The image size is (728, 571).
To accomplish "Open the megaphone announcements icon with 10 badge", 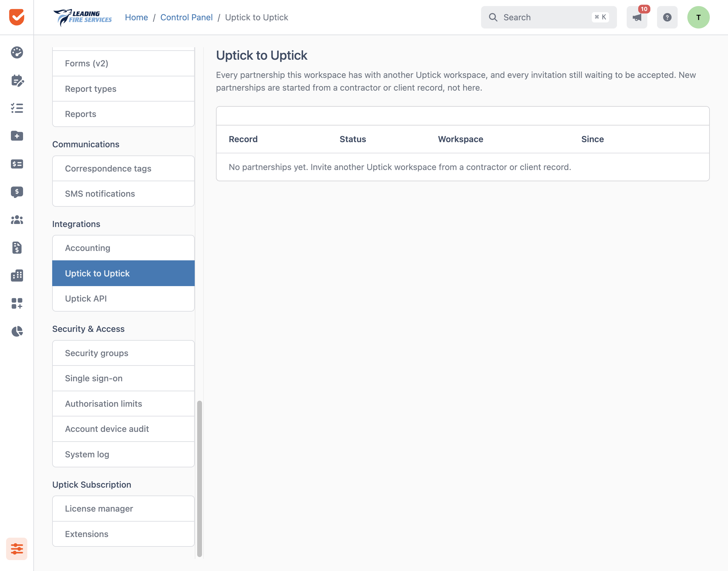I will point(637,17).
